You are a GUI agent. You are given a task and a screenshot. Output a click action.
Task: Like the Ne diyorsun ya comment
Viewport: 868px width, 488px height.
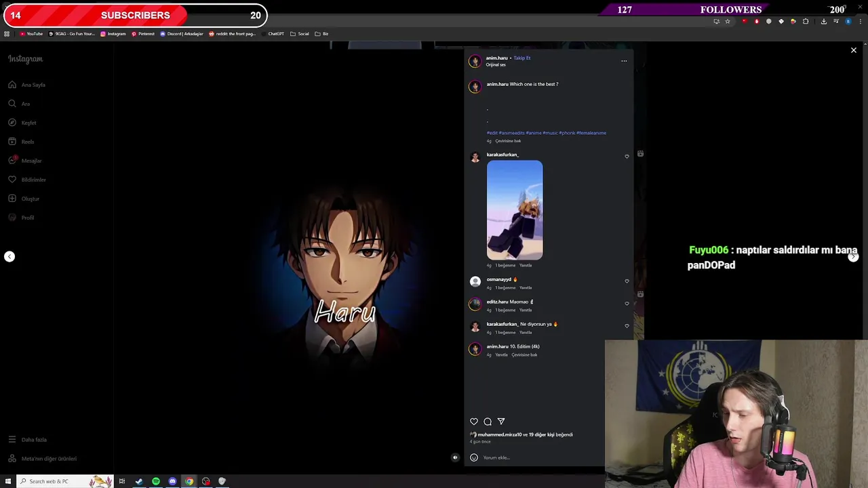pos(627,326)
